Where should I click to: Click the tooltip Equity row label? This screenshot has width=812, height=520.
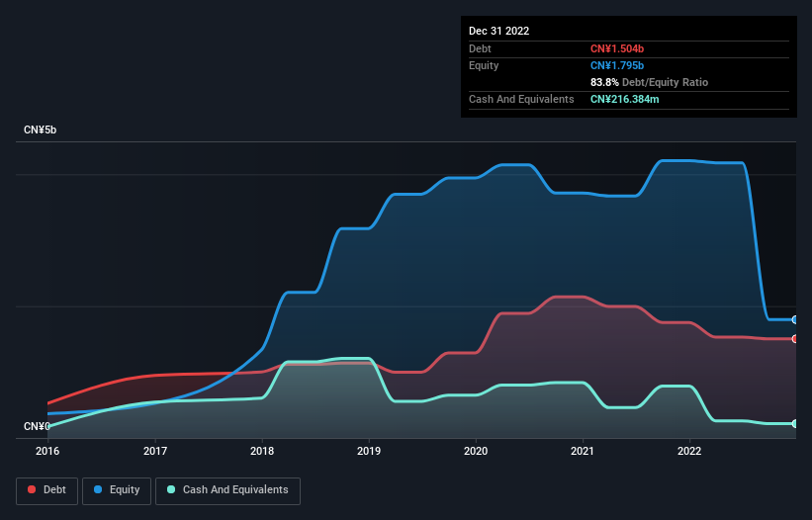click(x=484, y=65)
